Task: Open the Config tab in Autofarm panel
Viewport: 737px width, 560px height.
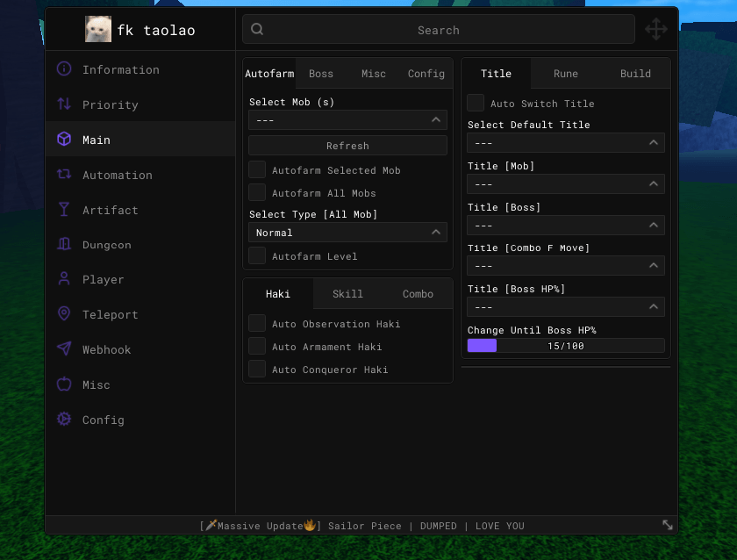Action: pos(426,74)
